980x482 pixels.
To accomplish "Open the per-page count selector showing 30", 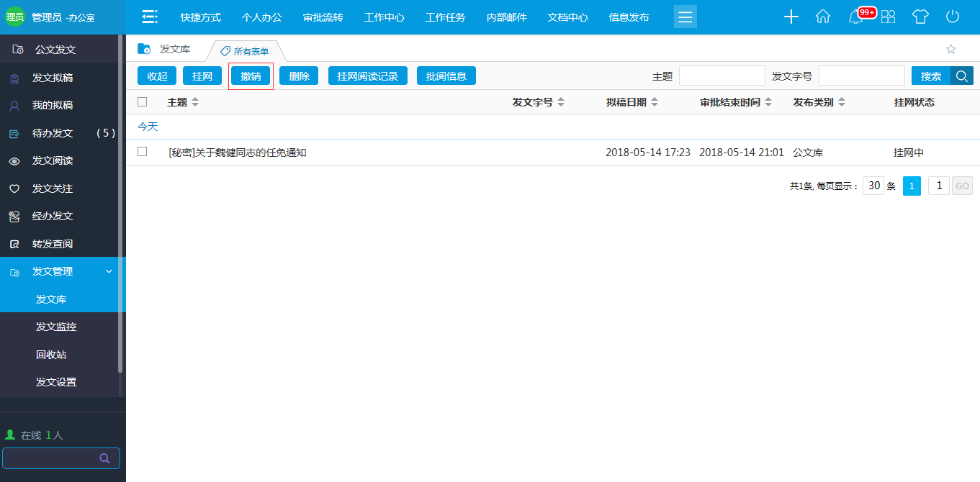I will (873, 185).
